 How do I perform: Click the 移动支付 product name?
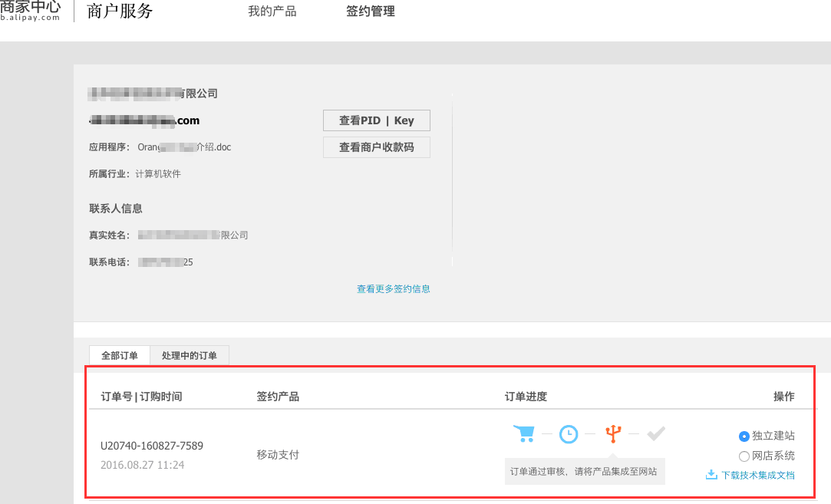tap(278, 455)
